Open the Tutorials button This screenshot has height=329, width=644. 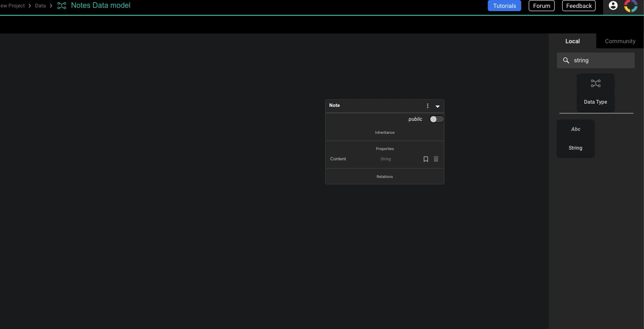pos(504,6)
